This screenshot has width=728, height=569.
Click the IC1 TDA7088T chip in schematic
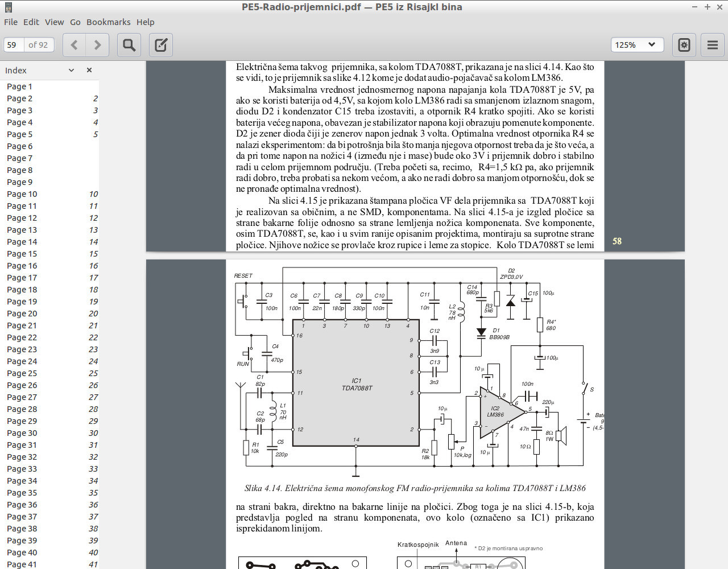point(356,382)
